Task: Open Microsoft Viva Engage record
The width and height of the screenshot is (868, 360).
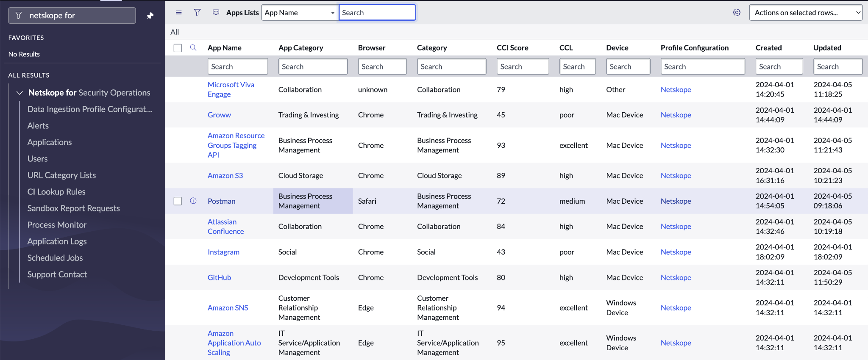Action: (231, 89)
